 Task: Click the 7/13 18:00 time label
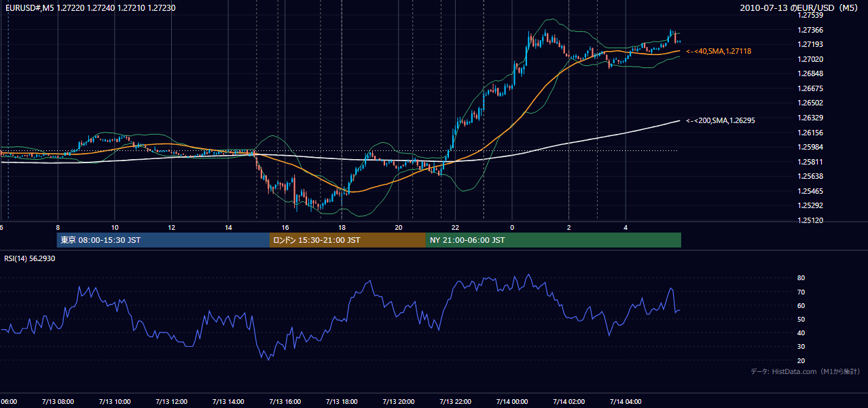tap(342, 402)
